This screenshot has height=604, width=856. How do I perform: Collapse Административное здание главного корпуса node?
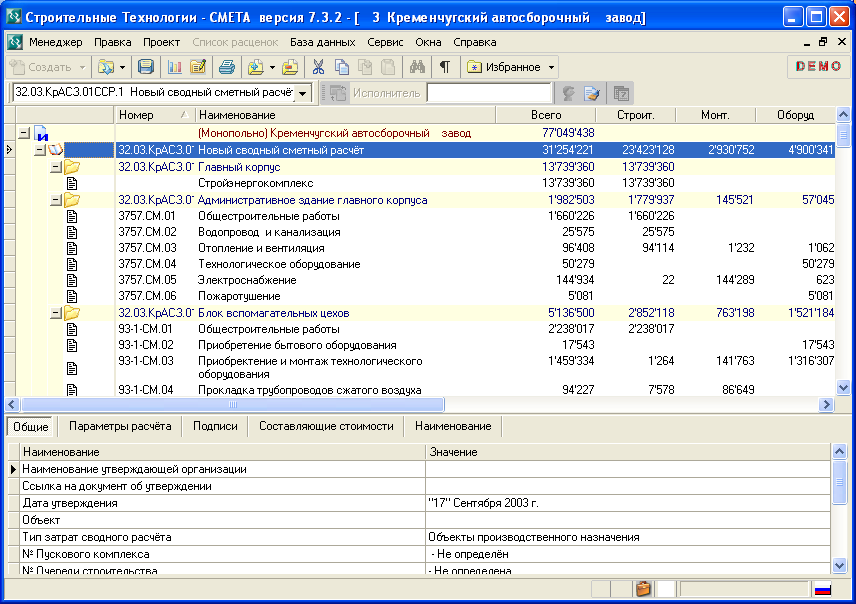pos(56,200)
